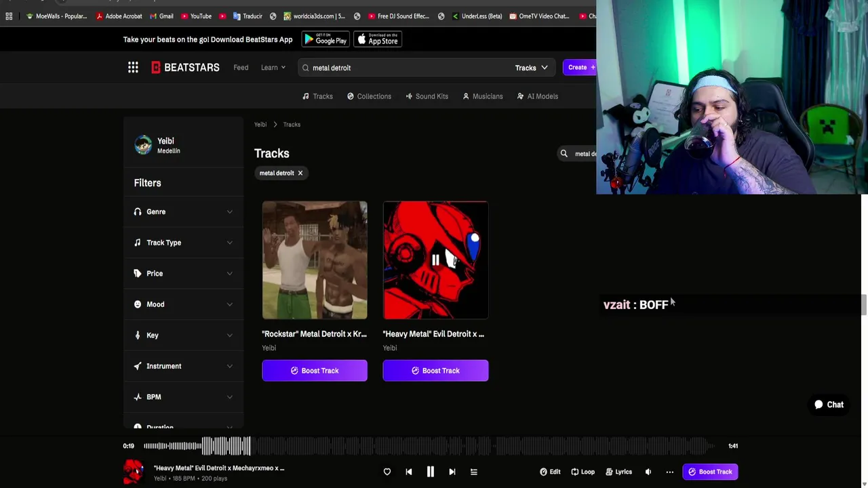Open the "Rockstar" Metal Detroit title link

point(314,333)
